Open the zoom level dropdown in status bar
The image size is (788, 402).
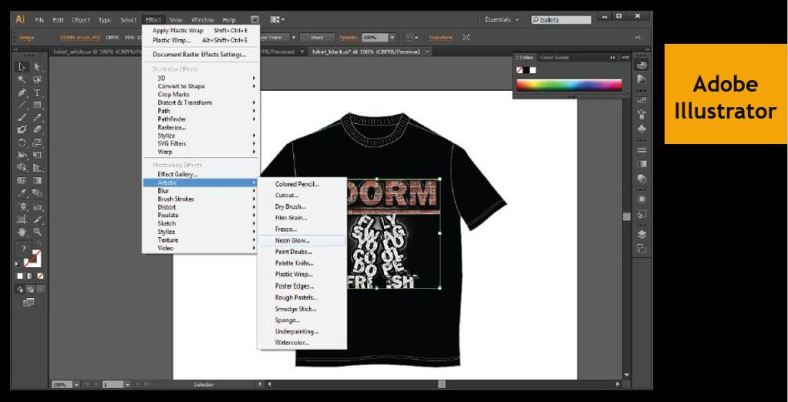click(76, 384)
